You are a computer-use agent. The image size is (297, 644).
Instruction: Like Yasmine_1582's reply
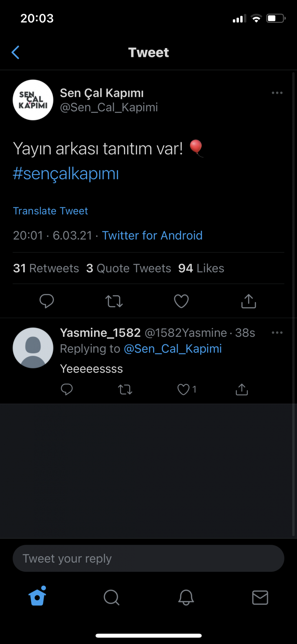(x=184, y=390)
